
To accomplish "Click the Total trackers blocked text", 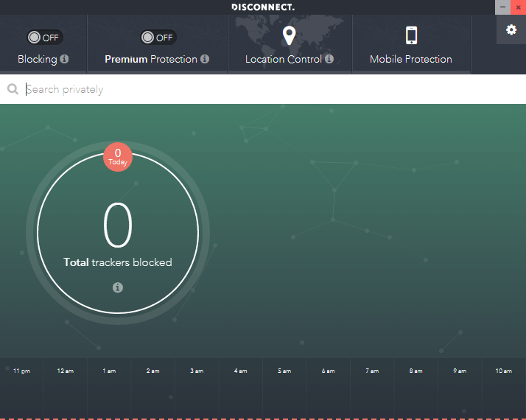I will [x=118, y=262].
